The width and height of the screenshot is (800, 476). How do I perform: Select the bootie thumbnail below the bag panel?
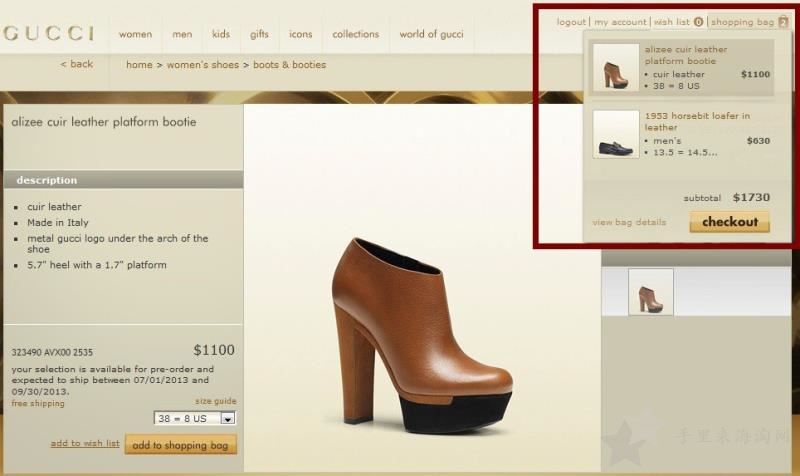pos(651,292)
